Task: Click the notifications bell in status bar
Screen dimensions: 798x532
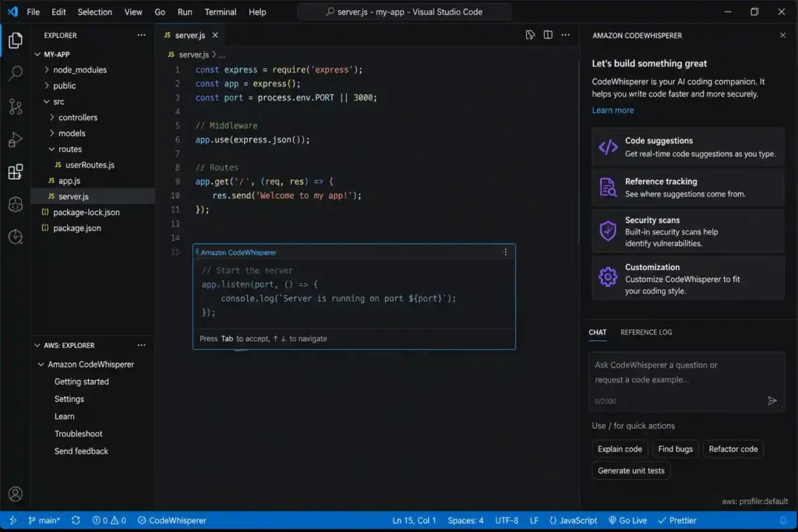Action: (782, 520)
